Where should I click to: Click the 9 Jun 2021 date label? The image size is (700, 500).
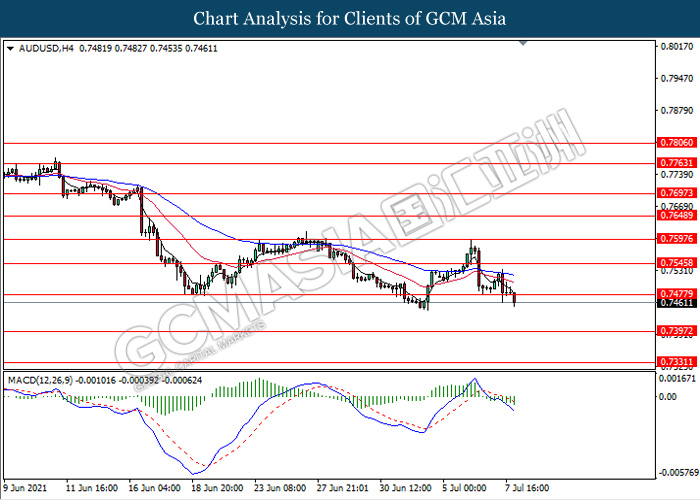click(27, 490)
